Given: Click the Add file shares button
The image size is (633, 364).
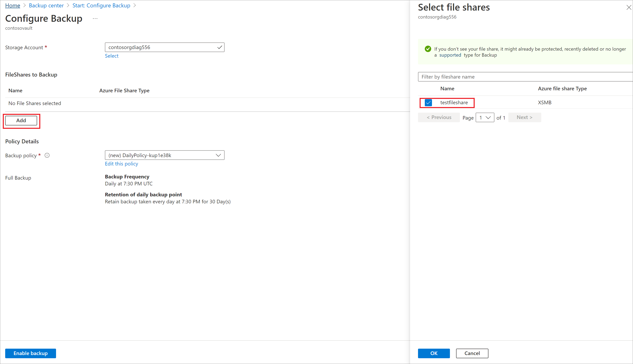Looking at the screenshot, I should 21,120.
